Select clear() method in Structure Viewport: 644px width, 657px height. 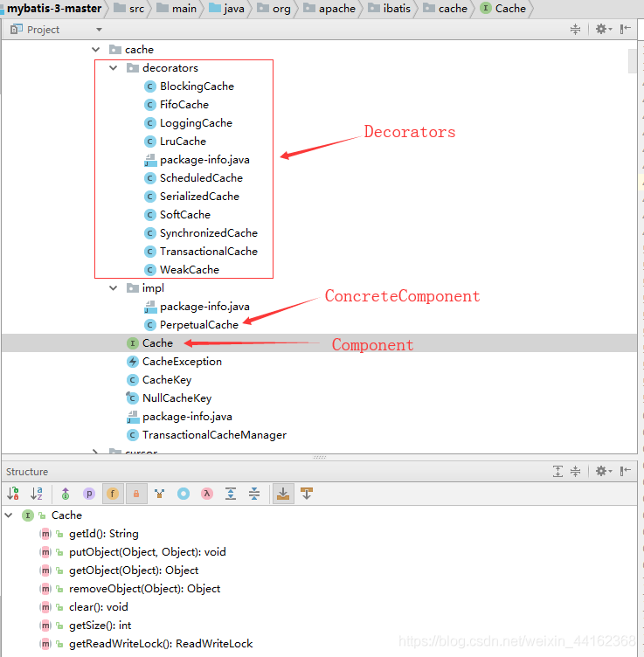click(x=99, y=606)
